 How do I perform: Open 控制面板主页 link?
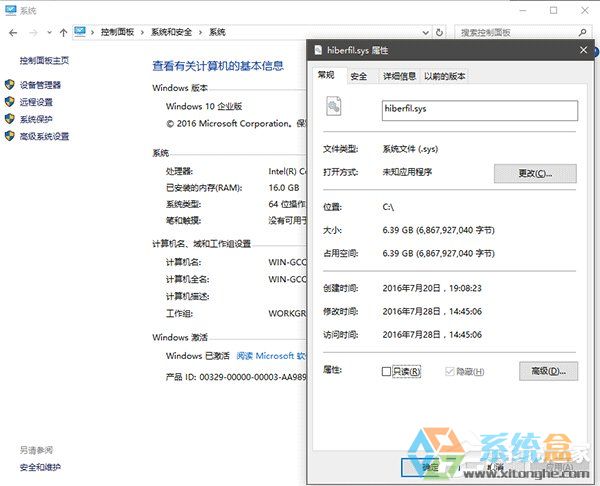(44, 60)
